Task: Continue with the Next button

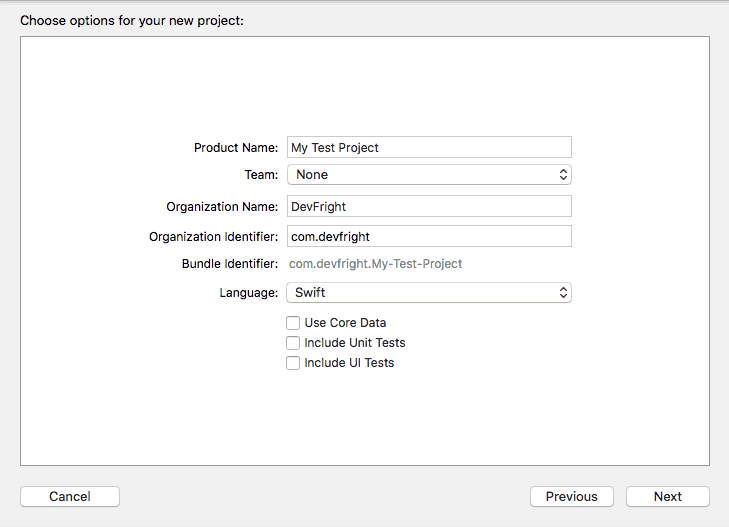Action: click(668, 496)
